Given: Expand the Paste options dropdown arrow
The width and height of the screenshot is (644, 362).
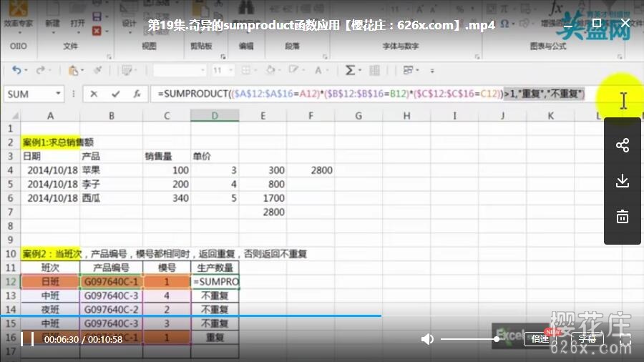Looking at the screenshot, I should (82, 70).
